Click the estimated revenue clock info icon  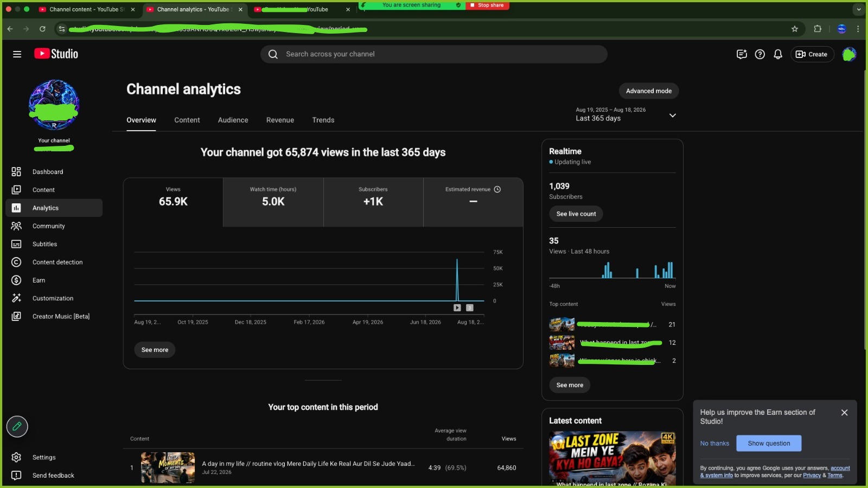point(497,189)
